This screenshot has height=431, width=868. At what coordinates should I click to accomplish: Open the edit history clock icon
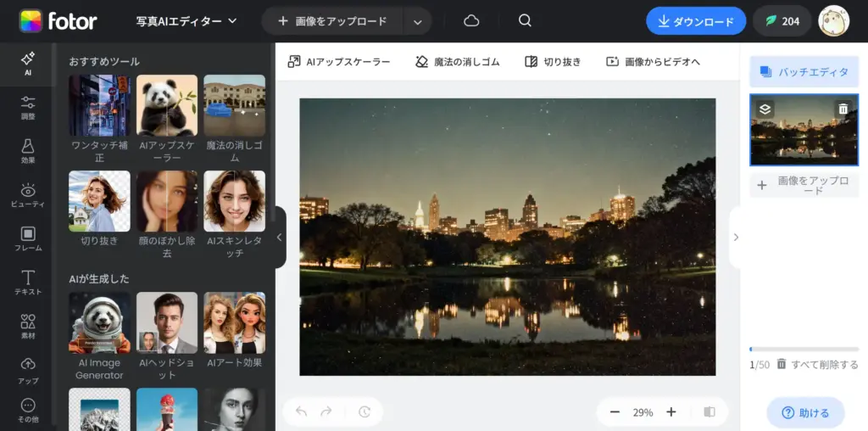364,411
